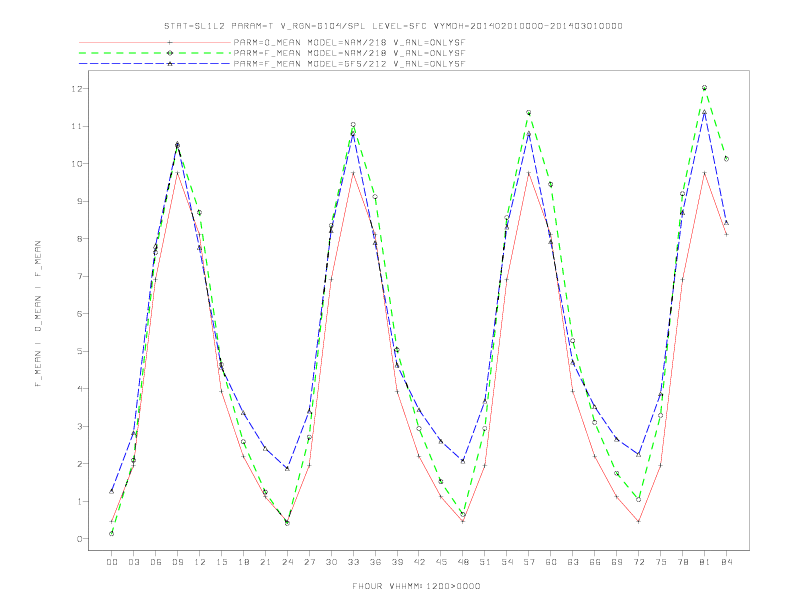
Task: Select legend entry PARM=F_MEAN MODEL=GFS/212
Action: click(349, 64)
